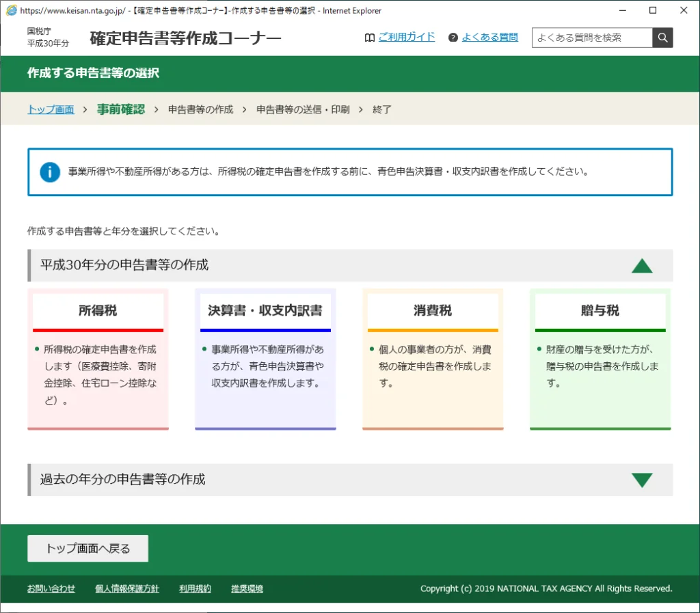Click the search magnifying glass icon
Viewport: 700px width, 613px height.
[x=662, y=38]
